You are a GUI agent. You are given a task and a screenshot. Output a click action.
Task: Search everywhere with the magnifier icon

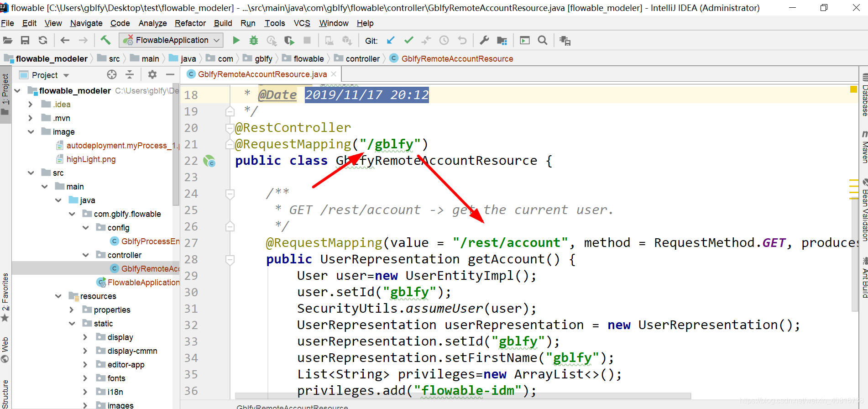click(x=543, y=41)
